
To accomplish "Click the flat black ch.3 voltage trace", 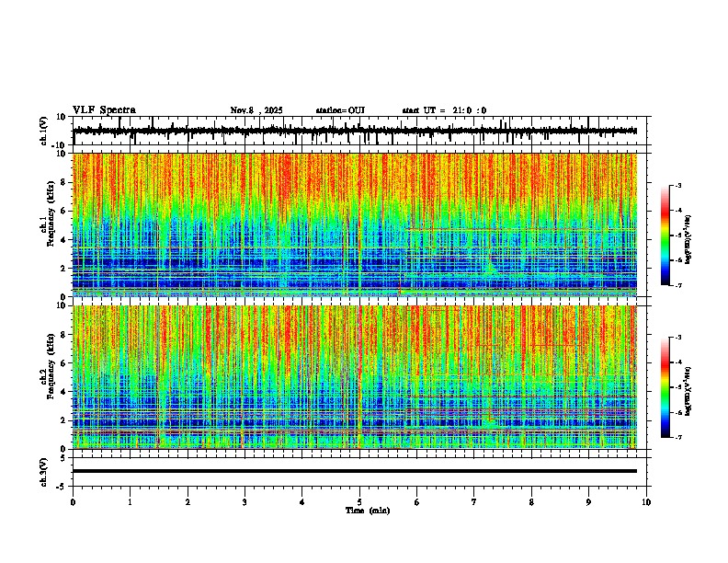I will click(x=355, y=471).
